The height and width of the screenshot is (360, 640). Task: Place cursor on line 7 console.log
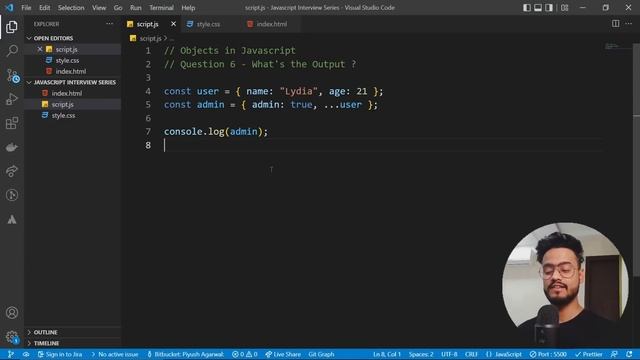[216, 132]
